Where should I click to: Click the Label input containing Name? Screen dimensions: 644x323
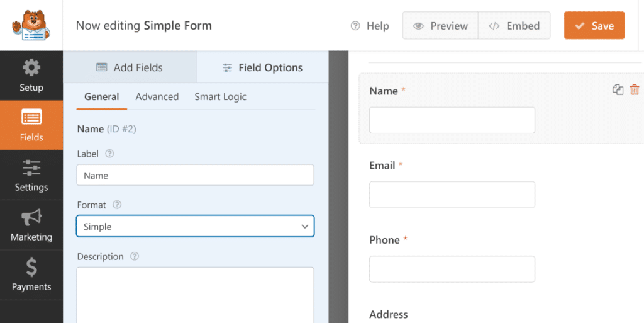pyautogui.click(x=195, y=175)
